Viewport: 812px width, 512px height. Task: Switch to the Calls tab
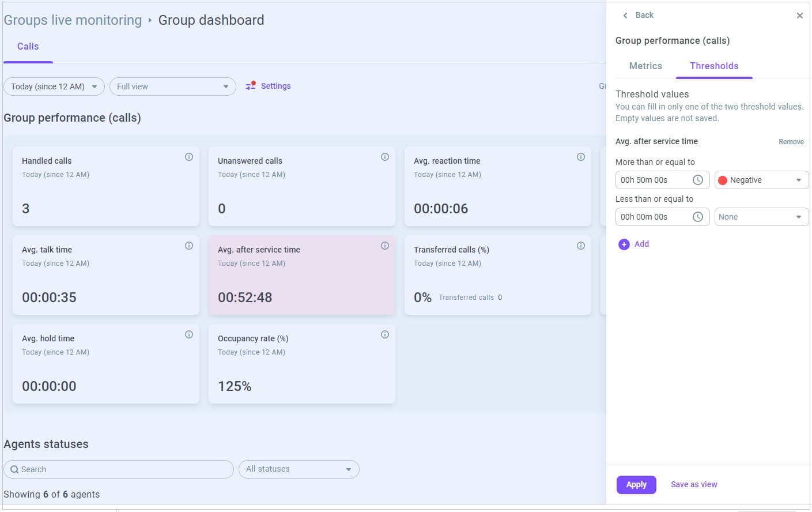(x=28, y=47)
